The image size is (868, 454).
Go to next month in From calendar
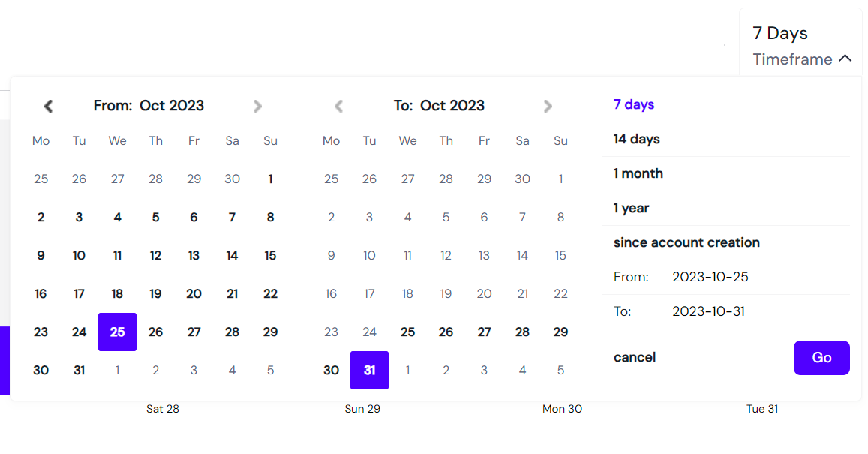[x=257, y=106]
